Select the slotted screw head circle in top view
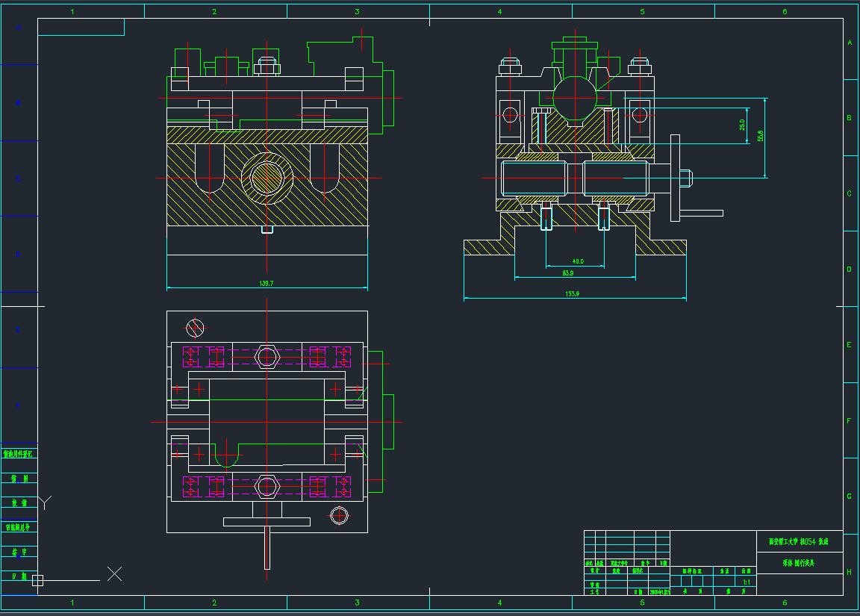 pos(195,327)
